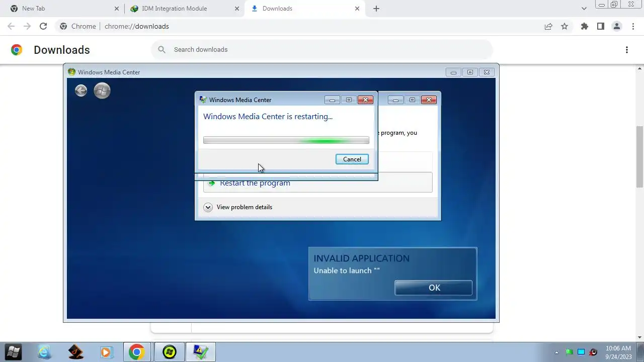Click the Search downloads field
The height and width of the screenshot is (362, 644).
click(x=322, y=49)
